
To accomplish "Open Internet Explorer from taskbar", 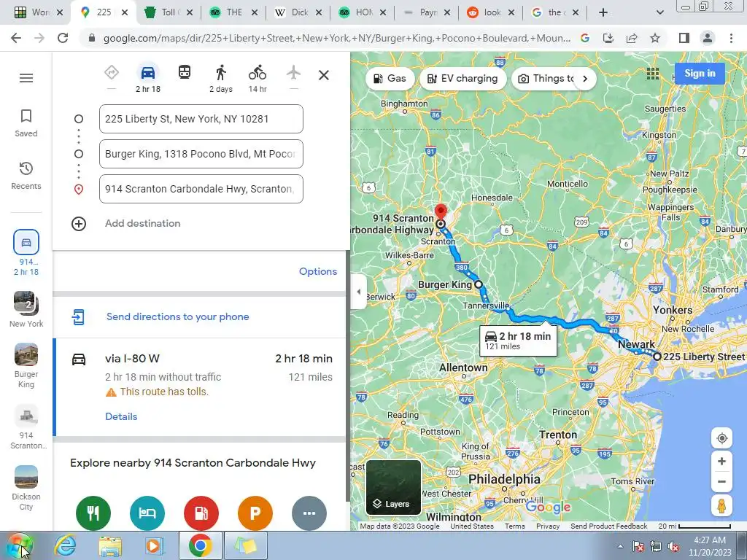I will click(65, 545).
